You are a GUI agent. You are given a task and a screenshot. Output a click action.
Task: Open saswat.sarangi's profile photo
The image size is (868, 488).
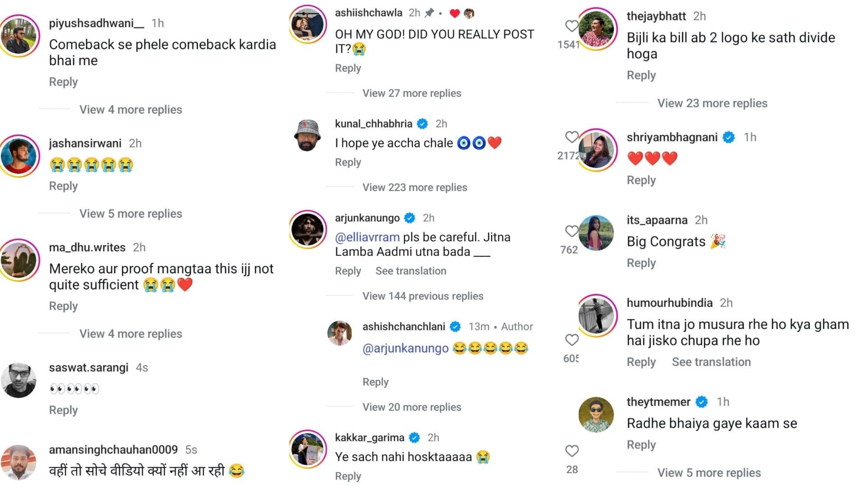(x=18, y=380)
